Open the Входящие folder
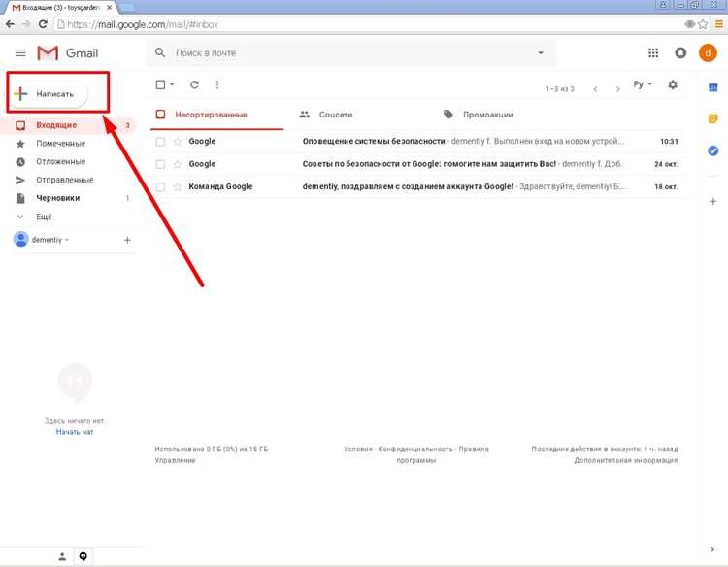728x567 pixels. (x=70, y=125)
